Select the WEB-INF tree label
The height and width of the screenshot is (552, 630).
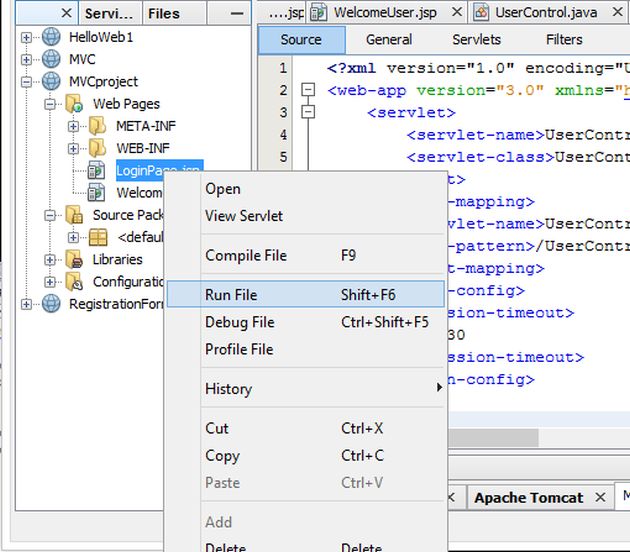(x=143, y=148)
